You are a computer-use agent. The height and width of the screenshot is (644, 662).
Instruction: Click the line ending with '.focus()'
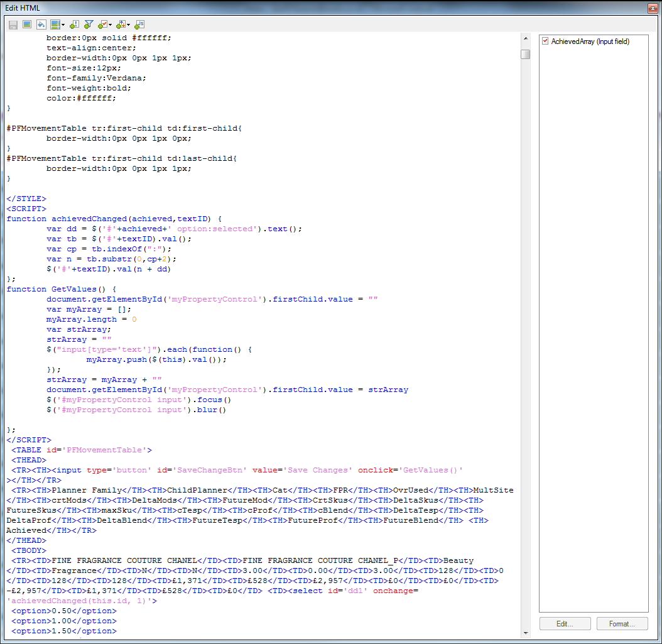(138, 400)
